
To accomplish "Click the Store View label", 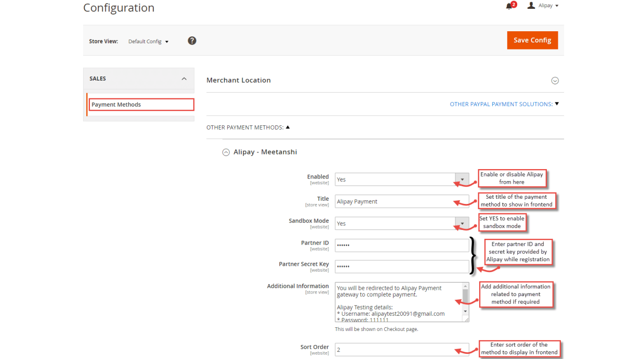I will click(103, 41).
